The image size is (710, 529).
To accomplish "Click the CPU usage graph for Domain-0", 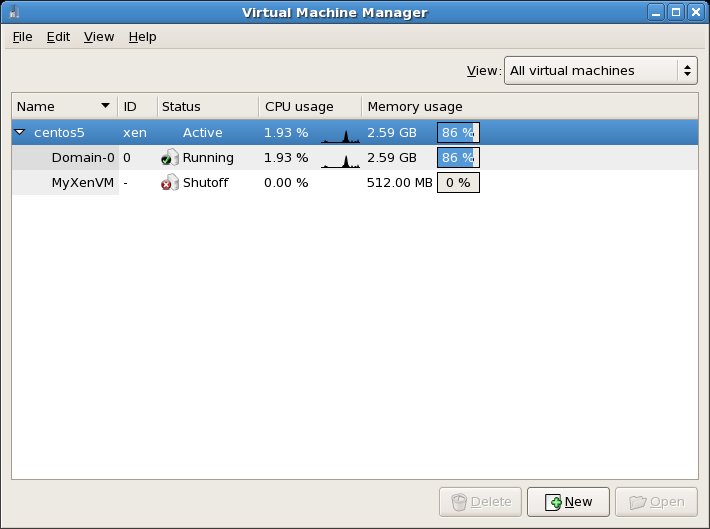I will click(x=340, y=158).
